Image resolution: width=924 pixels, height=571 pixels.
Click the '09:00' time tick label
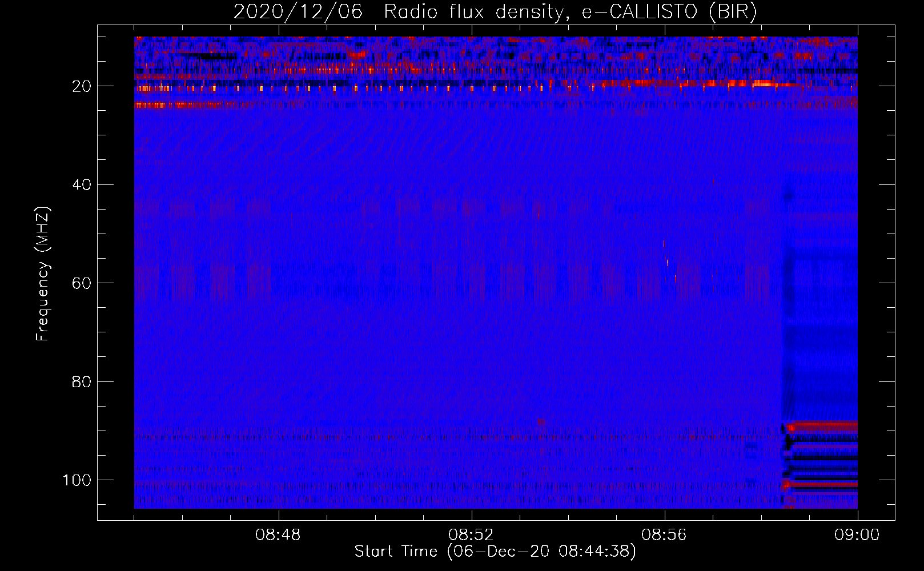(x=857, y=535)
